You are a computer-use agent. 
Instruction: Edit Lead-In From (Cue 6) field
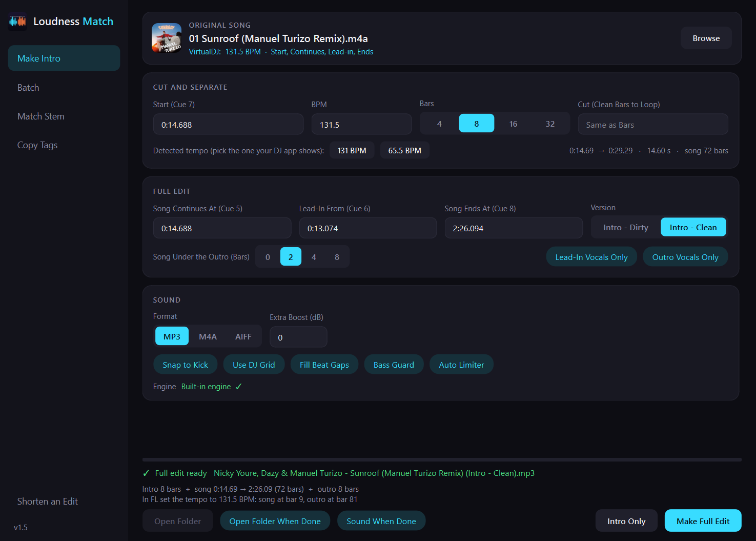coord(368,228)
